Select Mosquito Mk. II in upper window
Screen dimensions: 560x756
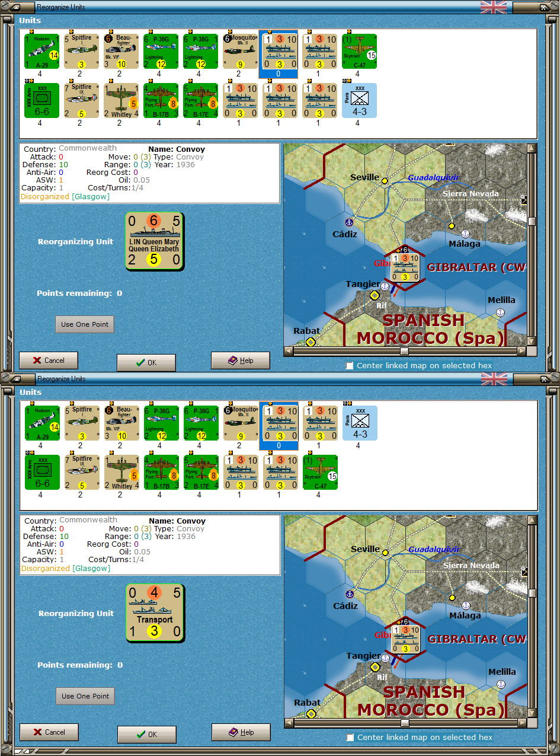[x=241, y=51]
